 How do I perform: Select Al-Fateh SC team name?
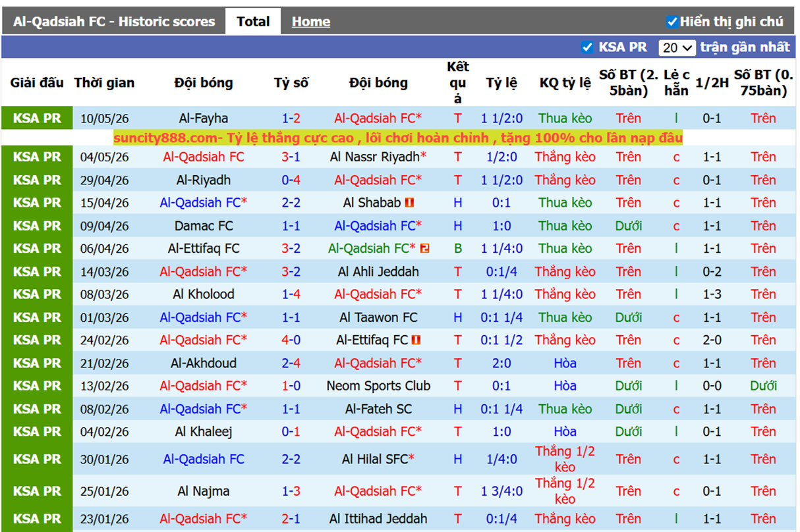[x=378, y=409]
